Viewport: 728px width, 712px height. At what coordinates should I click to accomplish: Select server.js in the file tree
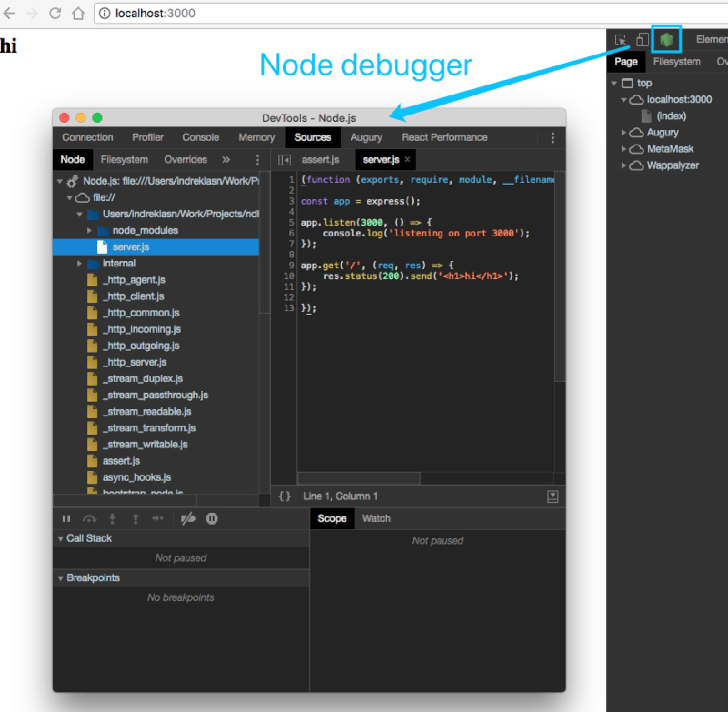point(156,247)
